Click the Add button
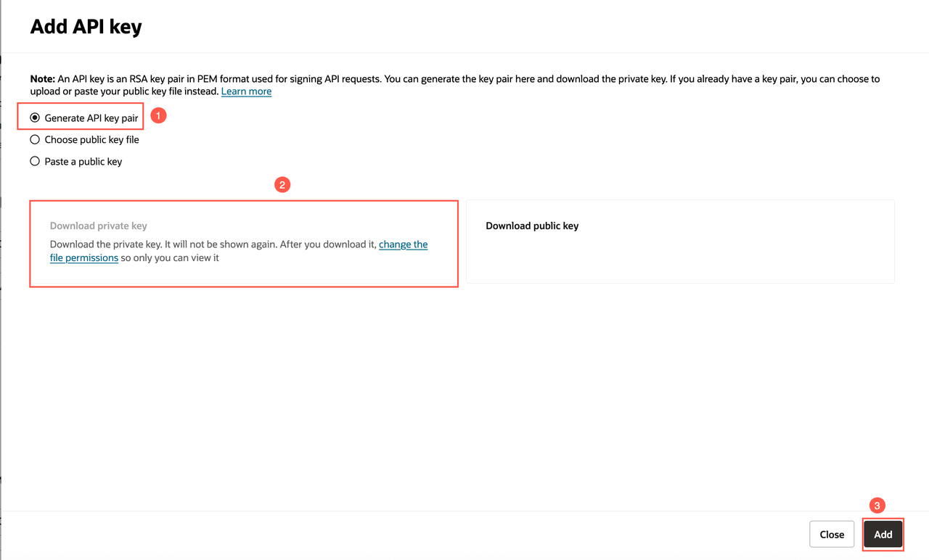The image size is (929, 560). pyautogui.click(x=883, y=535)
